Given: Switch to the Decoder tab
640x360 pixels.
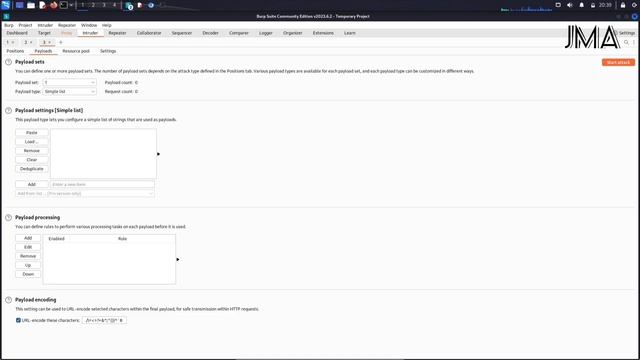Looking at the screenshot, I should point(210,33).
